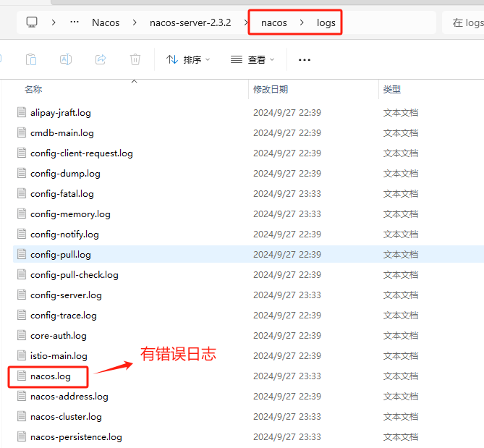484x448 pixels.
Task: Open the See more ellipsis in toolbar
Action: (x=305, y=60)
